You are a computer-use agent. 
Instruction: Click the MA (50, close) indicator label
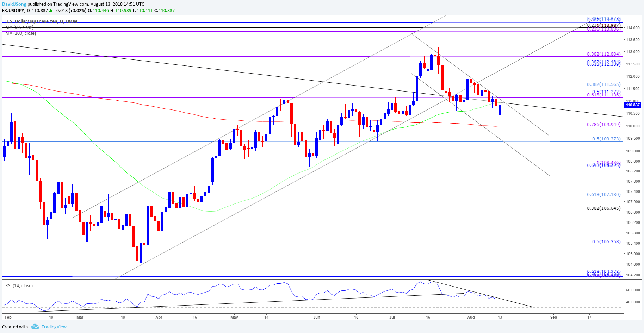click(x=19, y=27)
